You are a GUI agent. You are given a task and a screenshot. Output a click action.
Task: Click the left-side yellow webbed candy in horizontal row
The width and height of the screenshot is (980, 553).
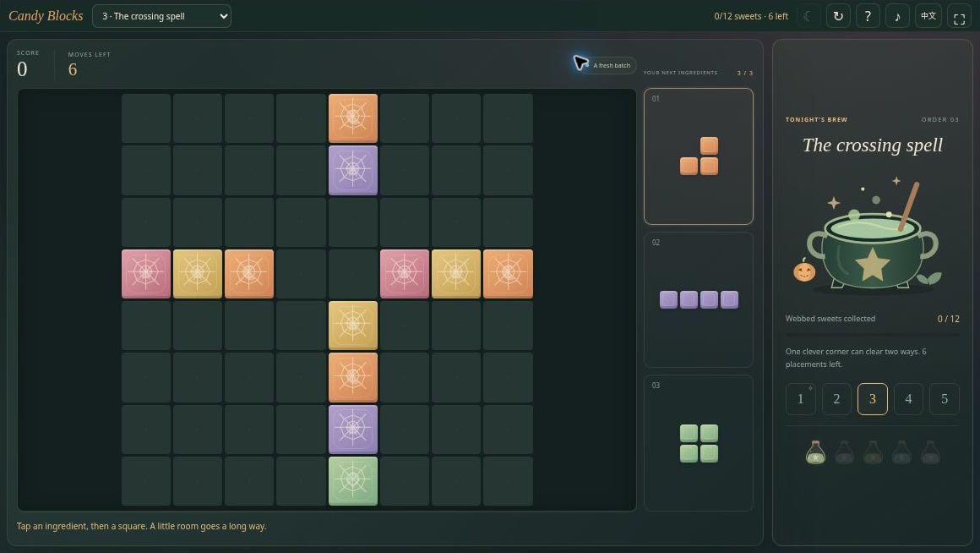click(x=198, y=273)
